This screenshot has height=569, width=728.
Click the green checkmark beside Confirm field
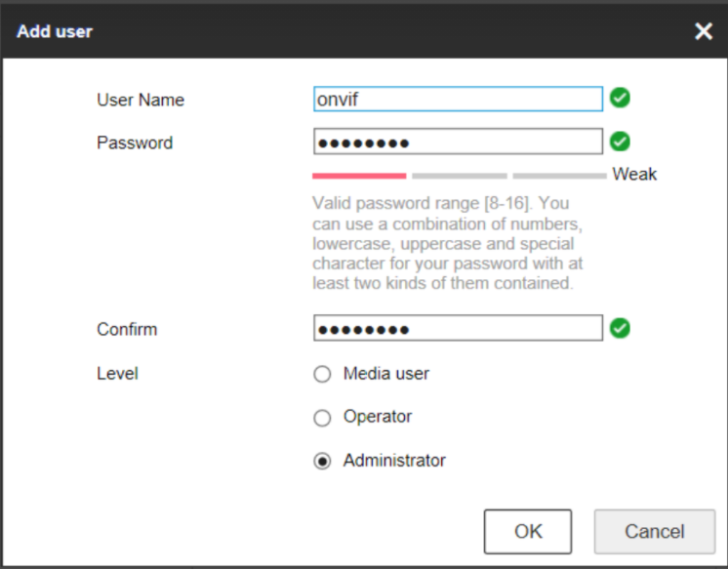point(620,329)
